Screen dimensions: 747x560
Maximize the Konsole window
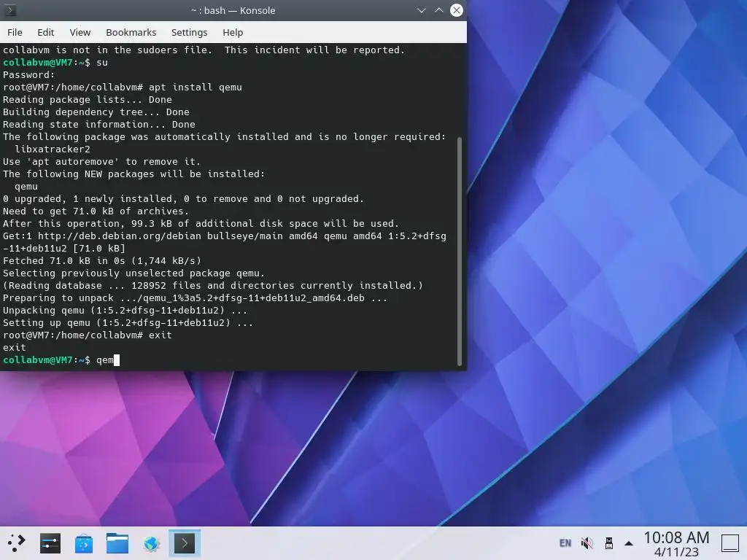click(x=438, y=10)
